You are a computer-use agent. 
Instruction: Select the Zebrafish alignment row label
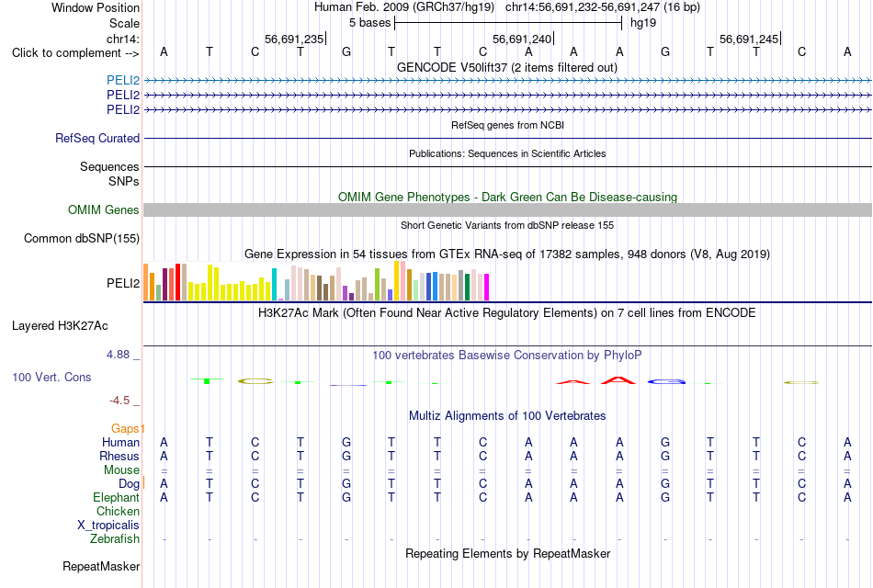coord(115,539)
